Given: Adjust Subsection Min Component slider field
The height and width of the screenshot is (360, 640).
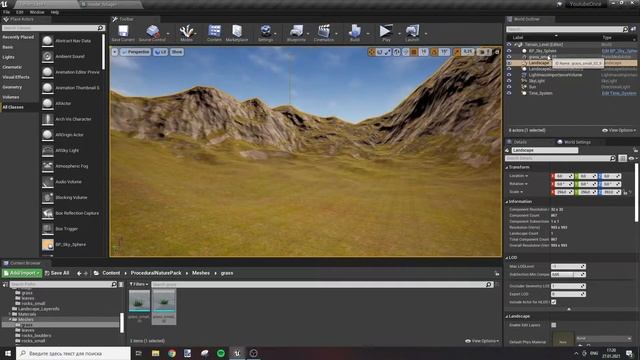Looking at the screenshot, I should (568, 274).
